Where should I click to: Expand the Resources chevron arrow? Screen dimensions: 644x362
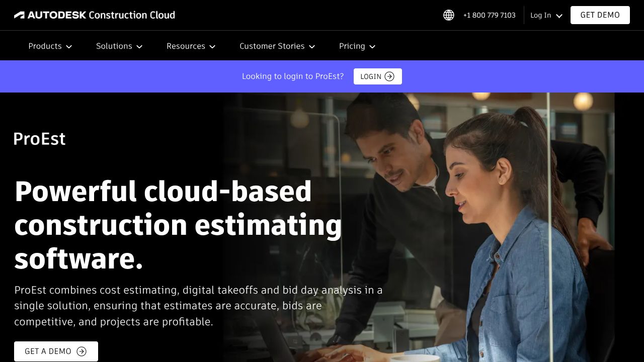pyautogui.click(x=212, y=46)
